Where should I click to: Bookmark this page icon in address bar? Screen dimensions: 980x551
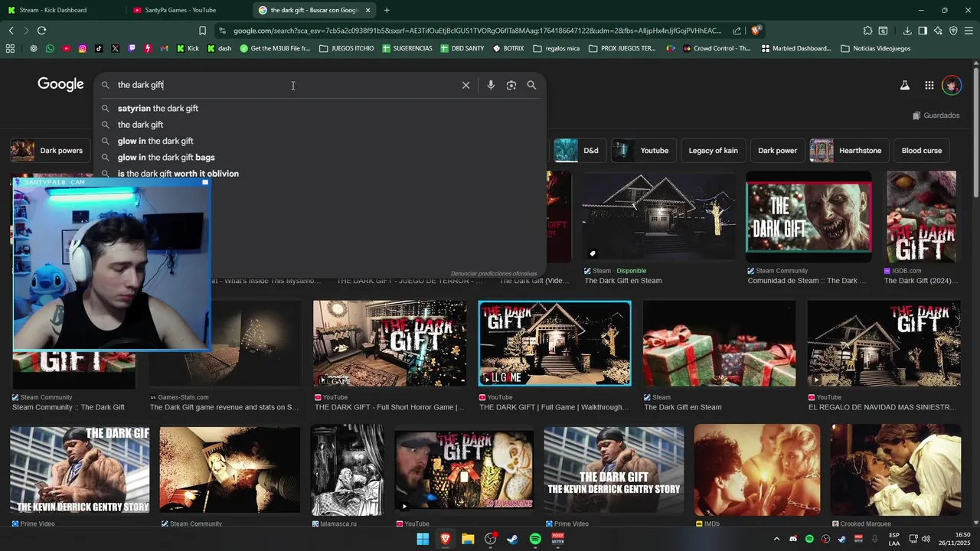pyautogui.click(x=202, y=31)
